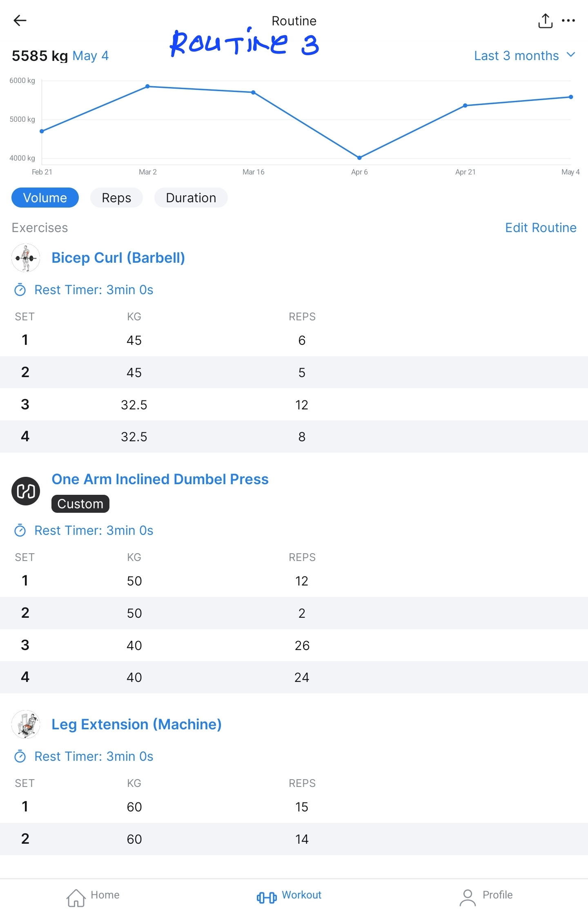Open Bicep Curl (Barbell) exercise title

point(118,258)
